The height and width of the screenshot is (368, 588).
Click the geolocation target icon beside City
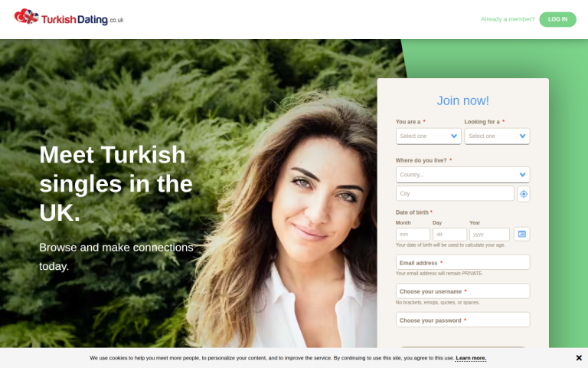[x=524, y=194]
